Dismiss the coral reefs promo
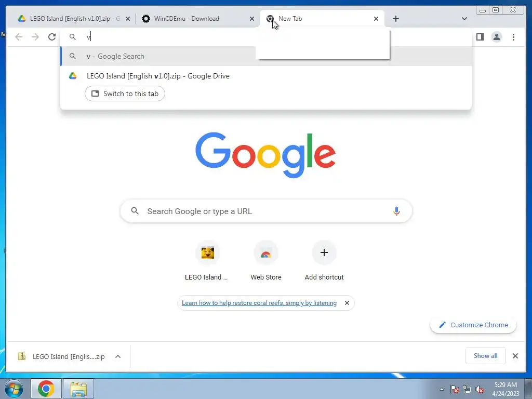 click(x=347, y=303)
